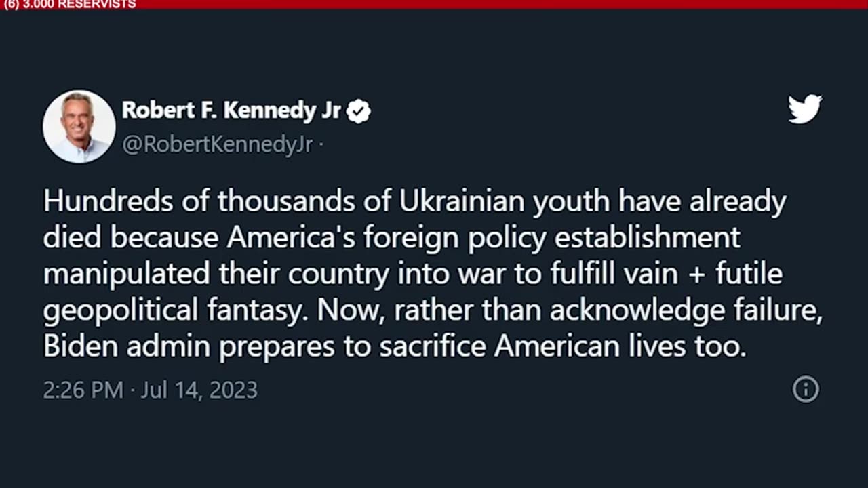Click the 2:26 PM timestamp
The image size is (868, 488).
click(x=83, y=390)
